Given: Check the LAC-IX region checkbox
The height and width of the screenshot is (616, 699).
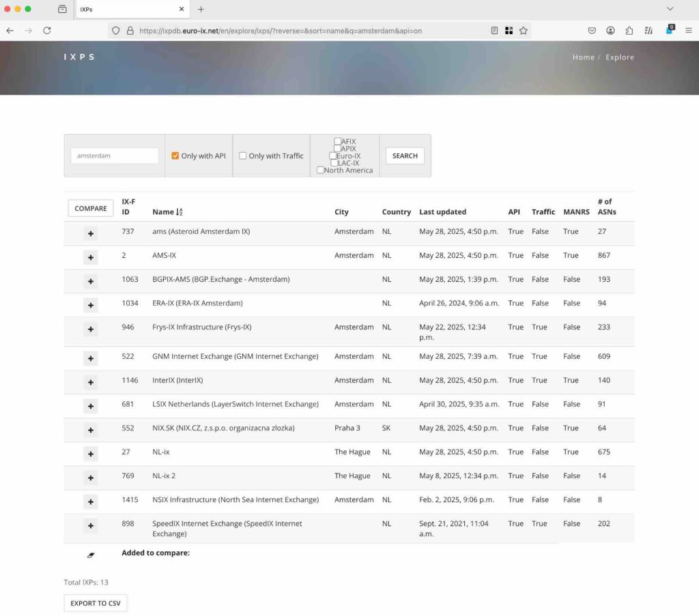Looking at the screenshot, I should click(334, 163).
